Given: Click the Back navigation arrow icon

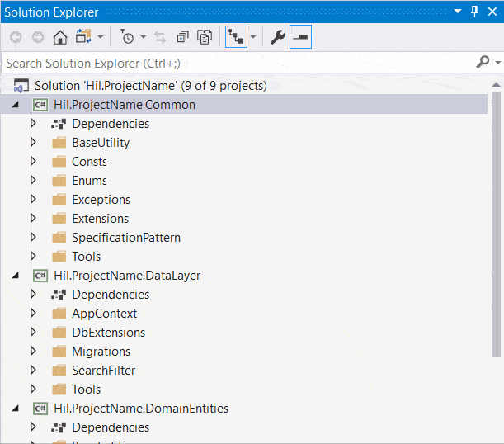Looking at the screenshot, I should coord(16,37).
